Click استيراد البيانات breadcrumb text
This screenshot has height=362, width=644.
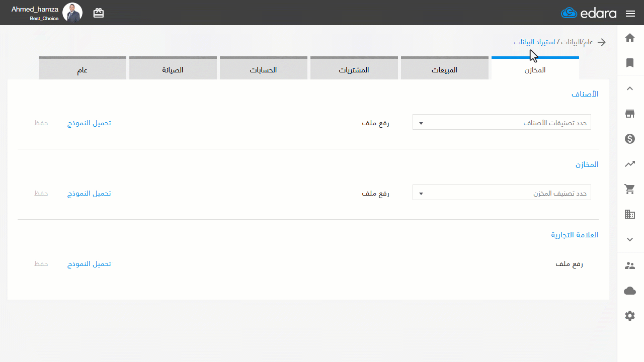click(534, 42)
